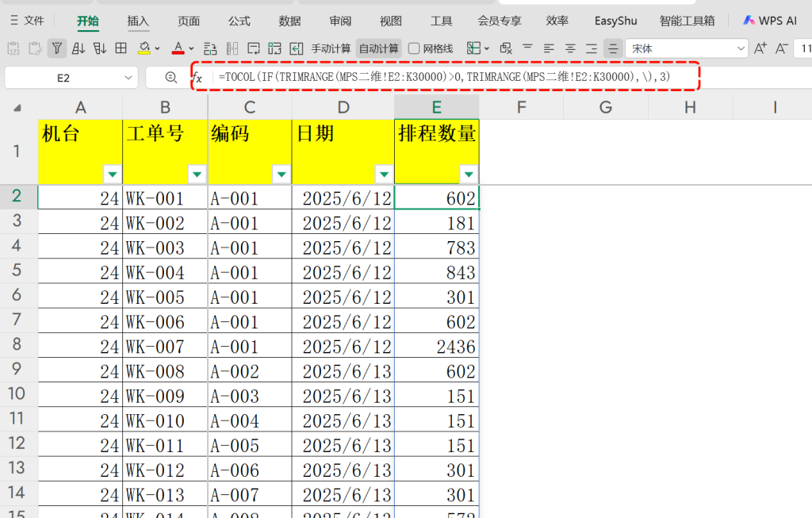The height and width of the screenshot is (518, 812).
Task: Select row header 8
Action: pyautogui.click(x=17, y=344)
